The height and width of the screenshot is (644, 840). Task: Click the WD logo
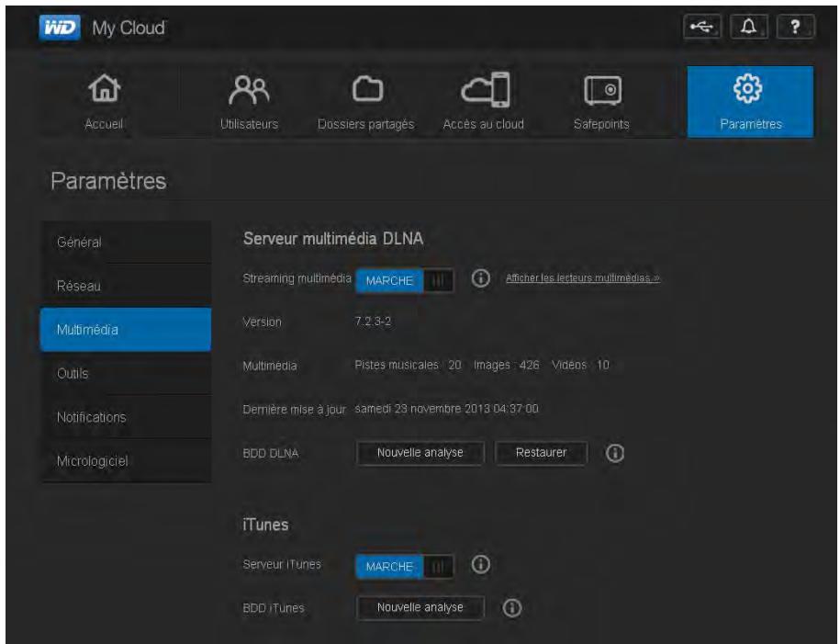(60, 28)
